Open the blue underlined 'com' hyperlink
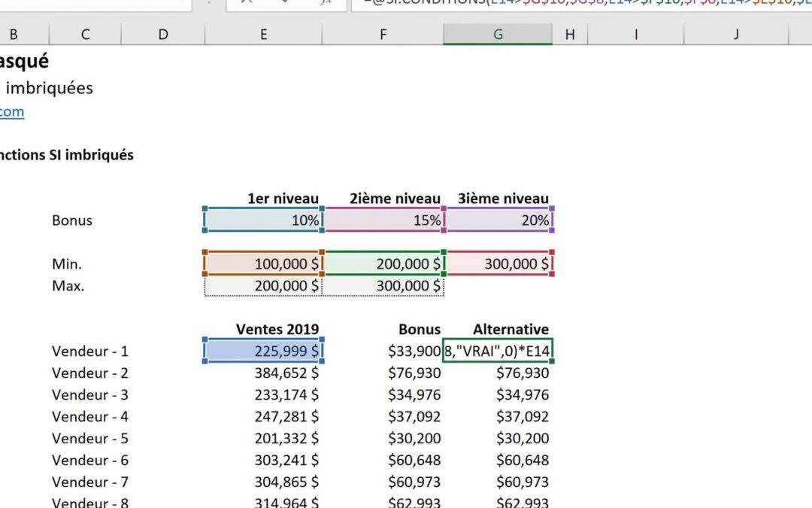The height and width of the screenshot is (508, 812). 12,112
